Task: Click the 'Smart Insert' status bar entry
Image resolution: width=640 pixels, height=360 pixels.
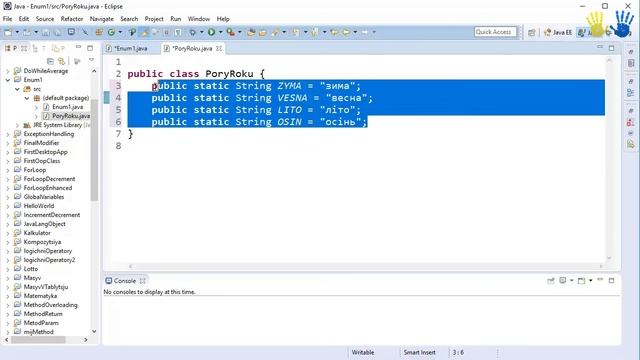Action: (419, 352)
